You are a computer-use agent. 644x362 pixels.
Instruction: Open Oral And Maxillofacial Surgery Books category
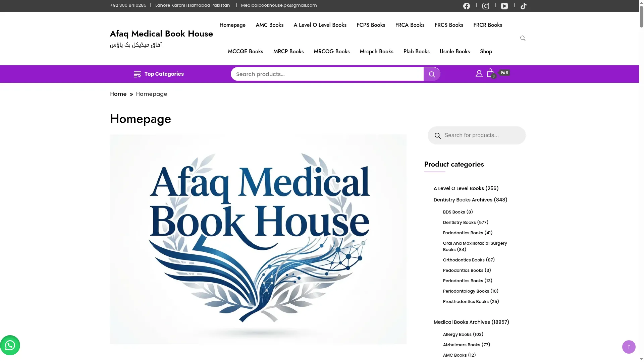[475, 246]
